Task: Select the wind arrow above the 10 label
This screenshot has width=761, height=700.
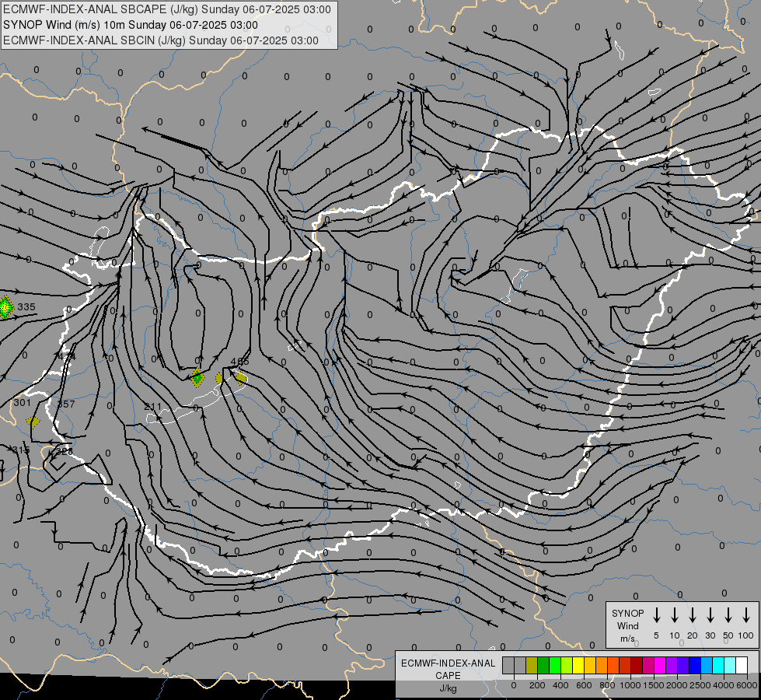Action: 675,615
